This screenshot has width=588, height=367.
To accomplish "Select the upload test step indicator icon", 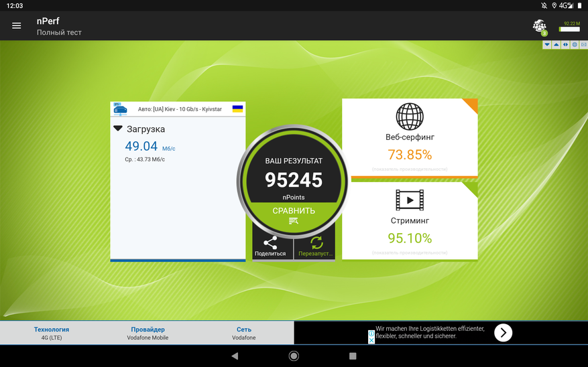I will tap(556, 45).
